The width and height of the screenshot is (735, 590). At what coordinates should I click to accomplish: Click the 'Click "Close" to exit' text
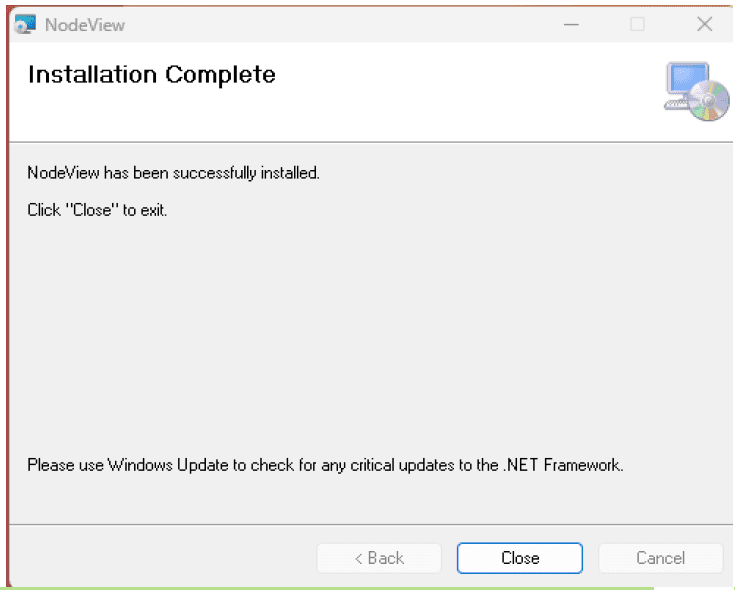coord(97,211)
